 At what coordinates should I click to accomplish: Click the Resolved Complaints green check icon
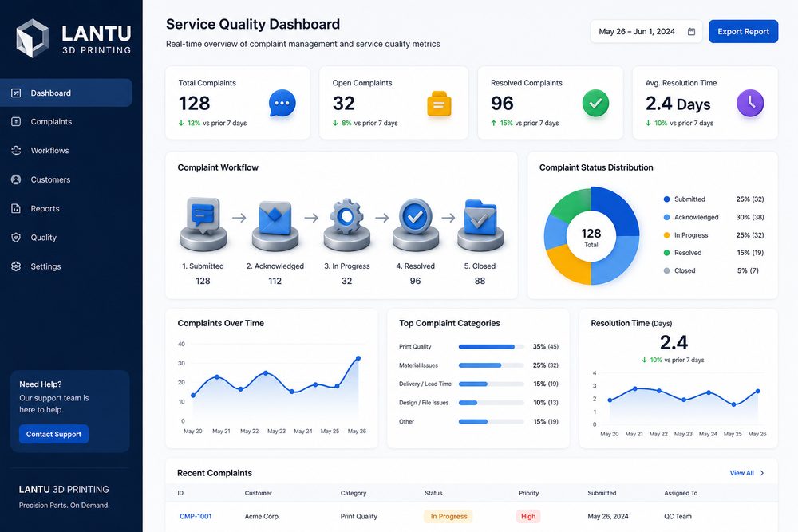595,103
